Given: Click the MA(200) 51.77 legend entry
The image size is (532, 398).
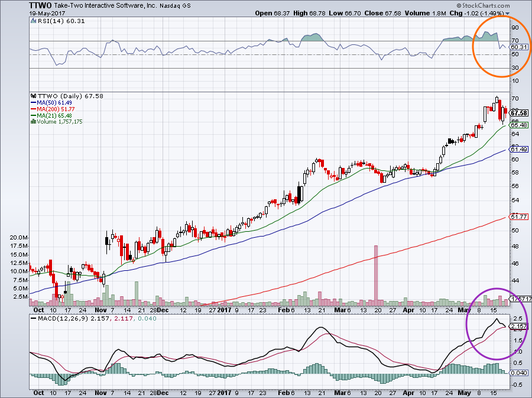Looking at the screenshot, I should click(x=53, y=109).
